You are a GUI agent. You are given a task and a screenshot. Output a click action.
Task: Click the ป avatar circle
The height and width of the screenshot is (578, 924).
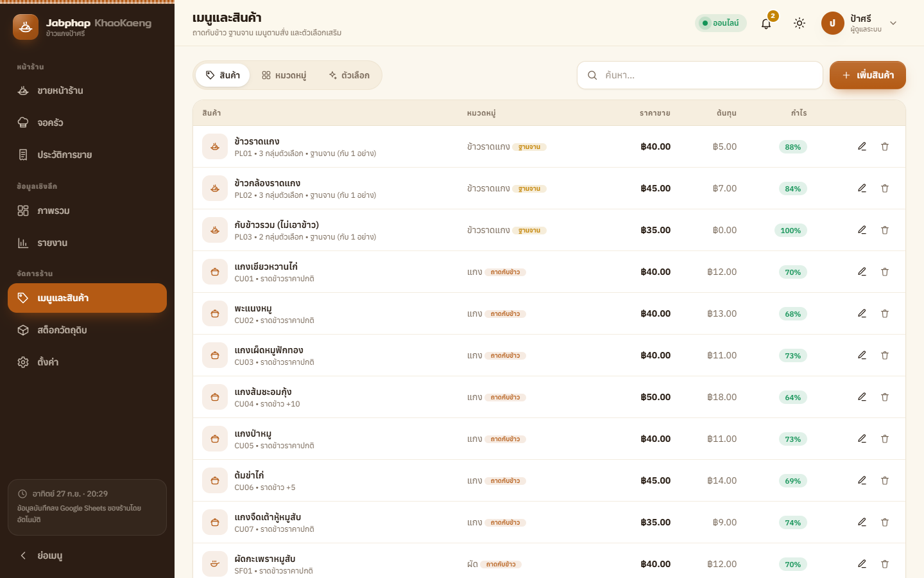(x=832, y=23)
